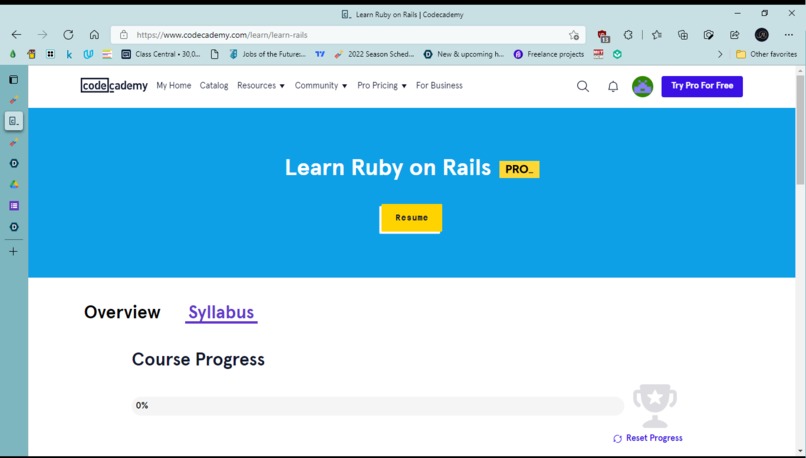Image resolution: width=806 pixels, height=458 pixels.
Task: Open the 2022 Season Sched bookmark
Action: click(x=374, y=54)
